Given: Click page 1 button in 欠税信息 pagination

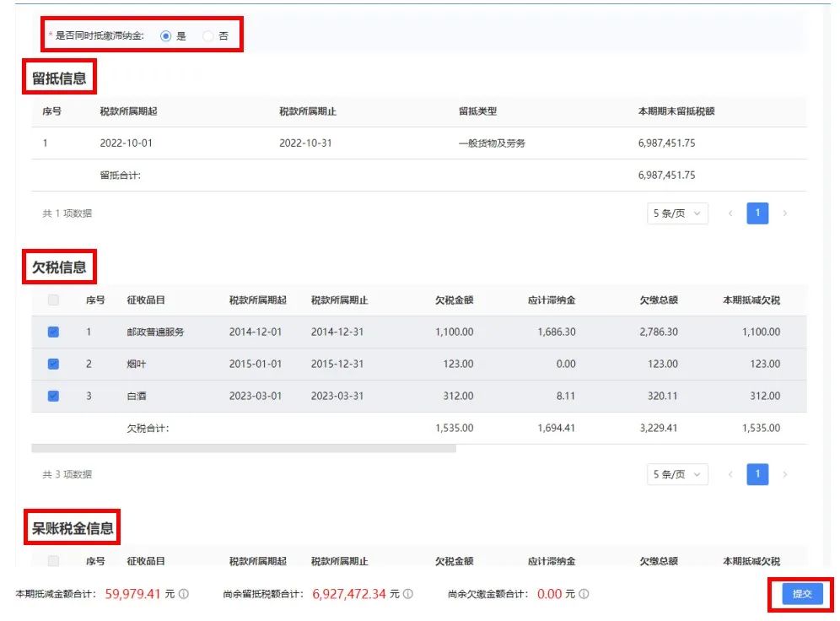Looking at the screenshot, I should (x=757, y=474).
